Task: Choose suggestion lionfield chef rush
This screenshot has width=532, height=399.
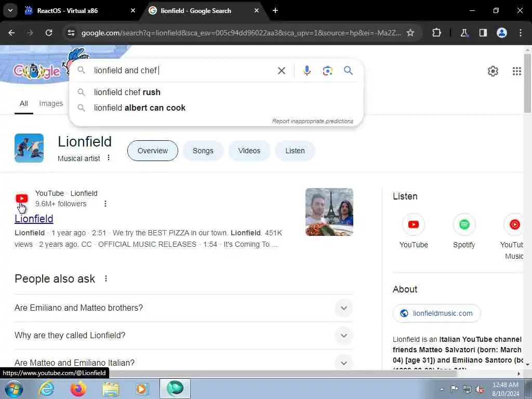Action: click(x=216, y=92)
